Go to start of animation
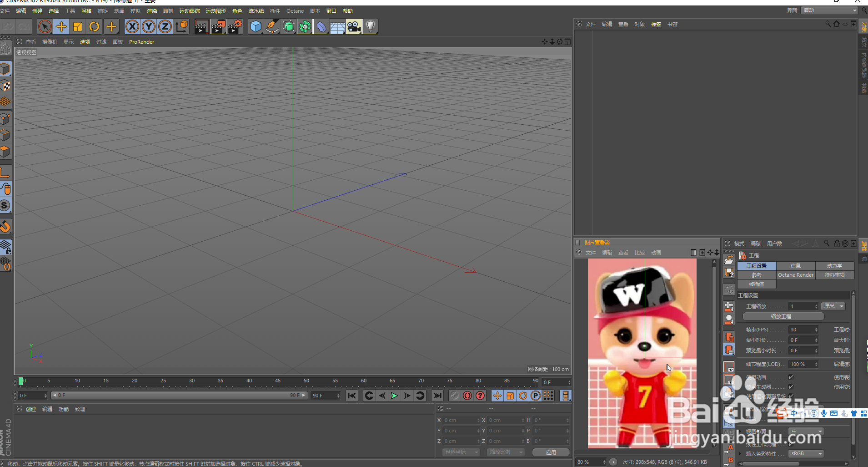 pyautogui.click(x=352, y=396)
